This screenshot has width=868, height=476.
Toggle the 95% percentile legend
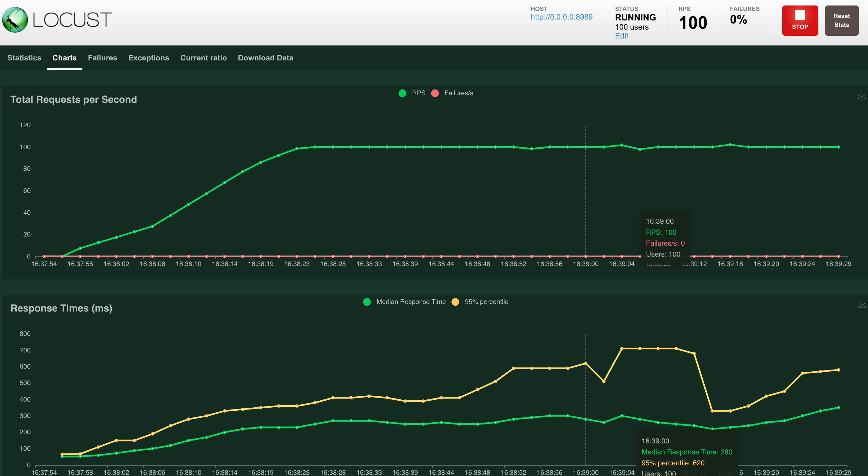(486, 302)
